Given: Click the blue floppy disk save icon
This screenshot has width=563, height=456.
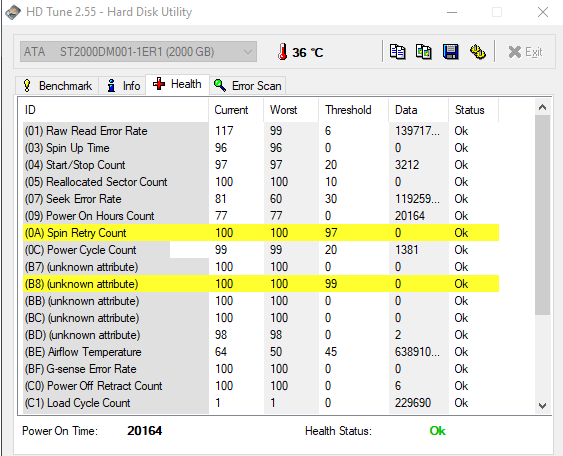Looking at the screenshot, I should tap(451, 52).
